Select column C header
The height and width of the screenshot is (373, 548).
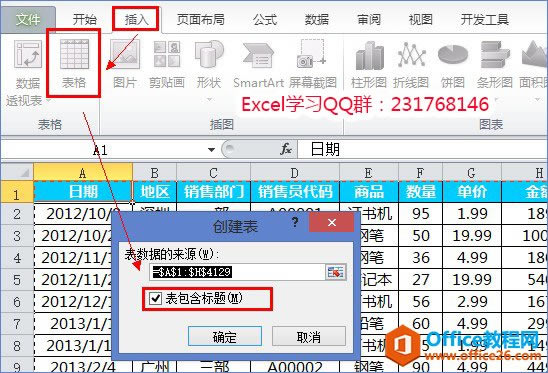[214, 172]
